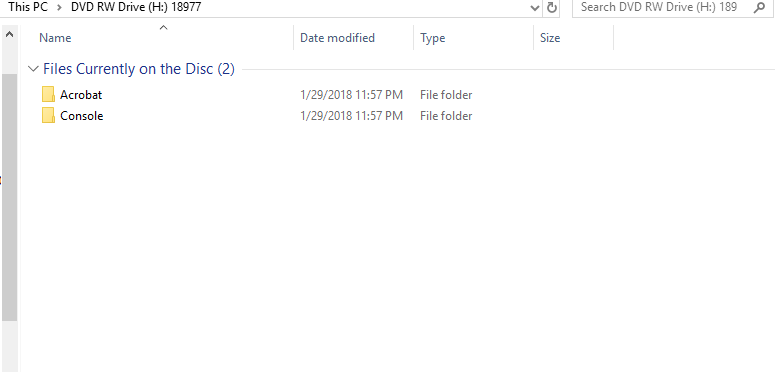
Task: Refresh the DVD RW Drive view
Action: coord(552,7)
